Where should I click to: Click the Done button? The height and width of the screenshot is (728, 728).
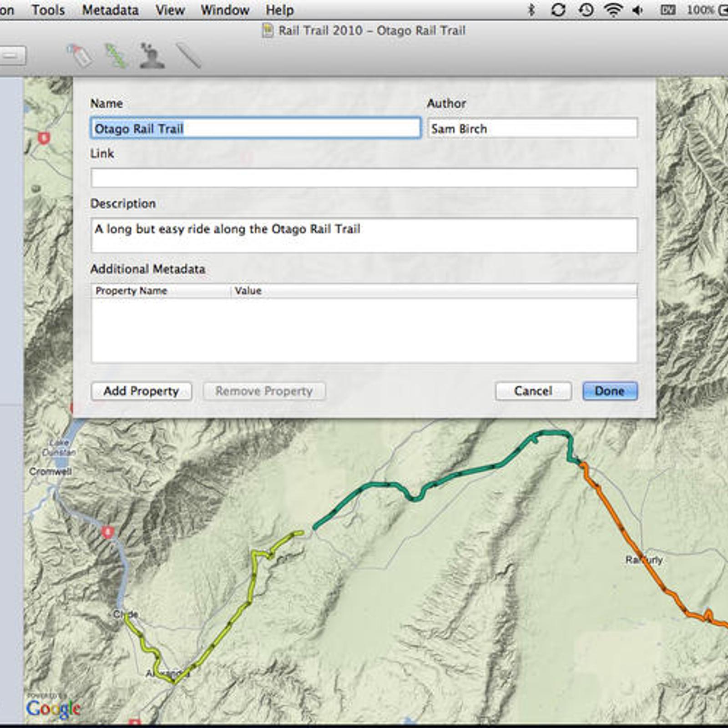[x=610, y=391]
